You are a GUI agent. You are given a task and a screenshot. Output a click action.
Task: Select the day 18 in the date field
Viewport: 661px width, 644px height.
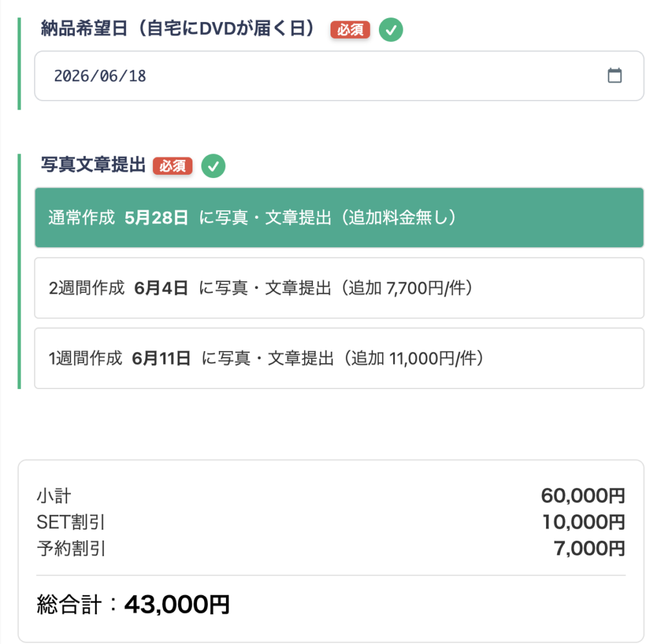(x=137, y=76)
